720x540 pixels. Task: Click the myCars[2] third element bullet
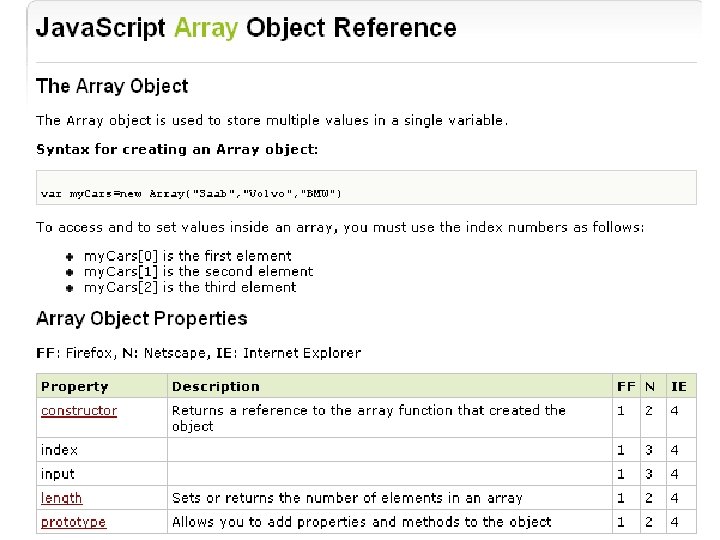click(190, 287)
